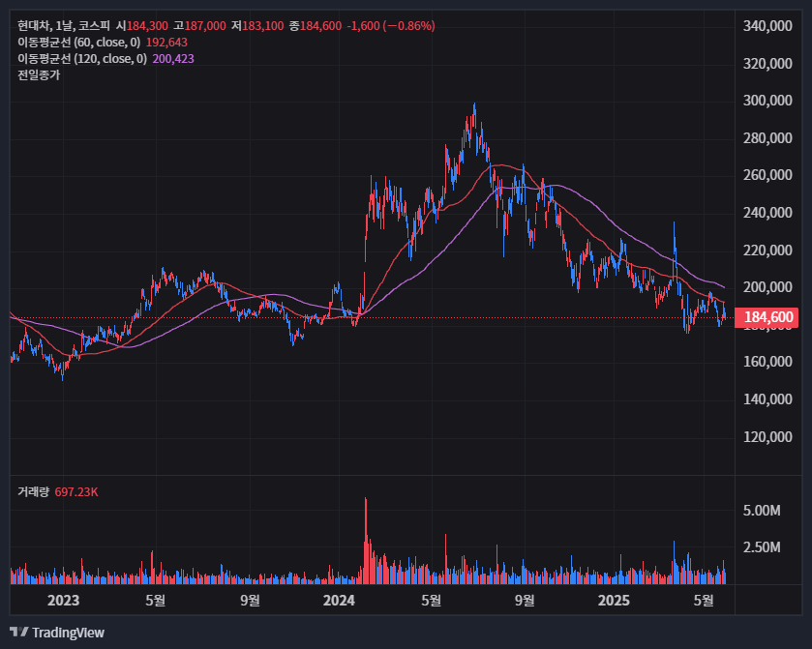Click the TradingView logo icon

tap(19, 632)
